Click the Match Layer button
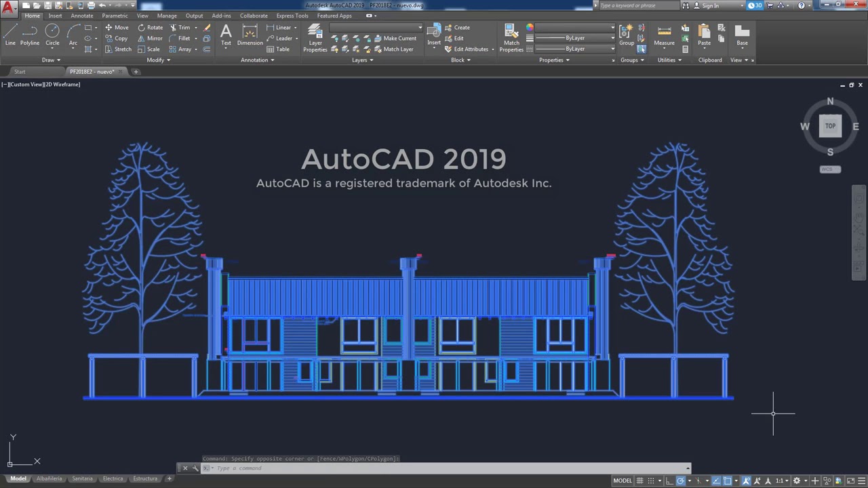The image size is (868, 488). [x=393, y=49]
